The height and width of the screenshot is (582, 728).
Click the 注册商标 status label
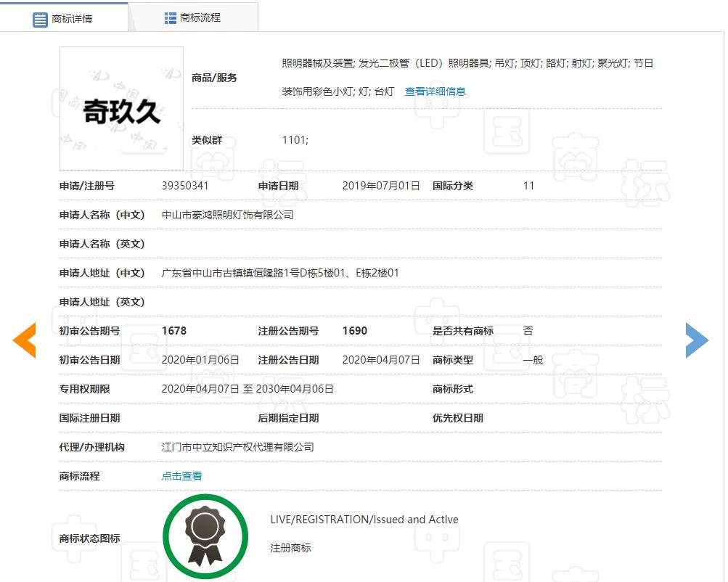290,548
